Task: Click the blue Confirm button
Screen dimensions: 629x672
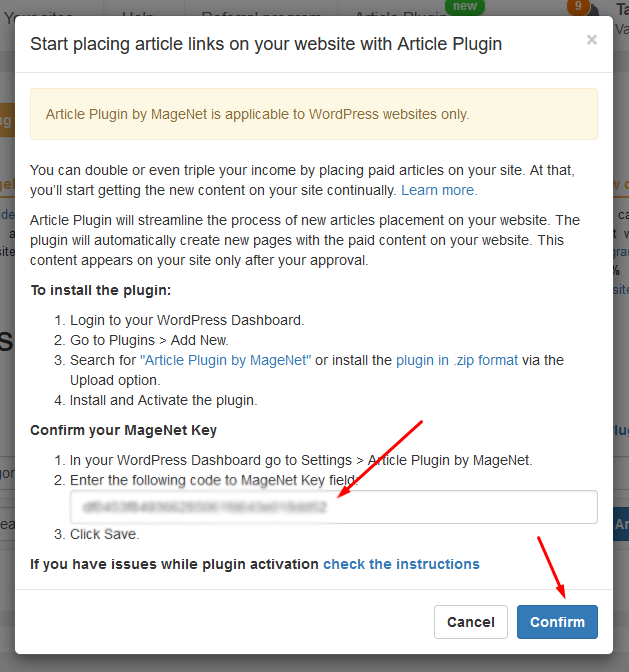Action: 557,622
